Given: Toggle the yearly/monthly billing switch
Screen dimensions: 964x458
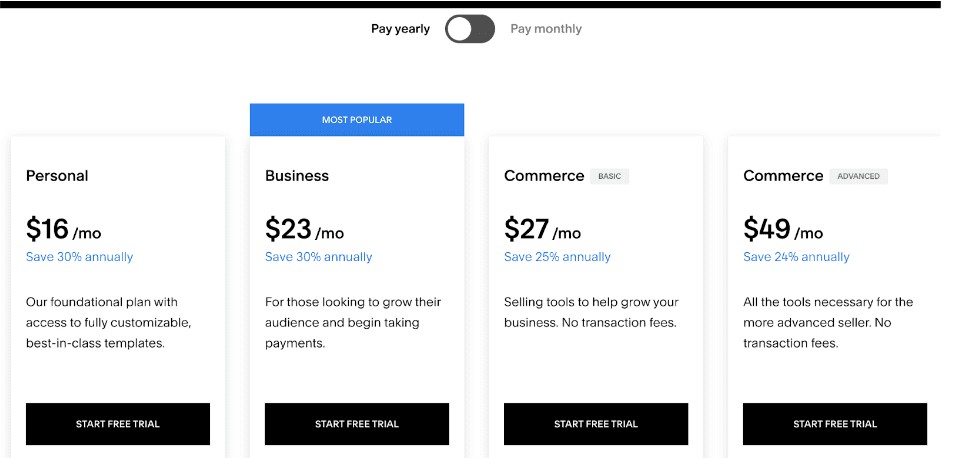Looking at the screenshot, I should point(470,29).
